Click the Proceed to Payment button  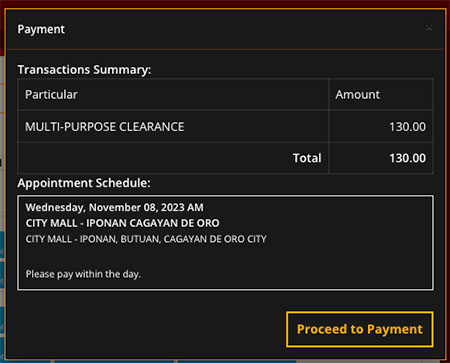[x=360, y=329]
